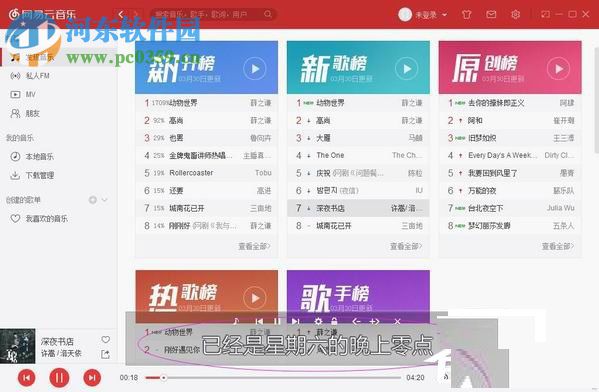Select 旧梦如织 in 原创榜
Screen dimensions: 599x392
pos(510,138)
